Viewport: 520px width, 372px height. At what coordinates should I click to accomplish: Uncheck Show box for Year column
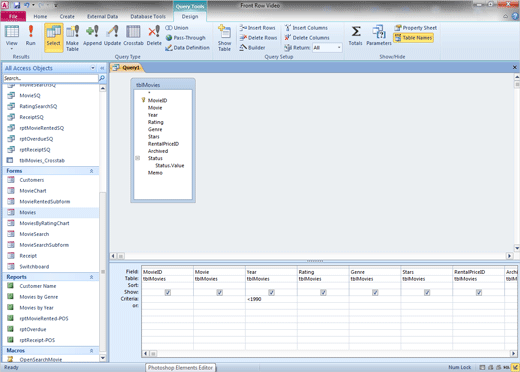point(271,292)
